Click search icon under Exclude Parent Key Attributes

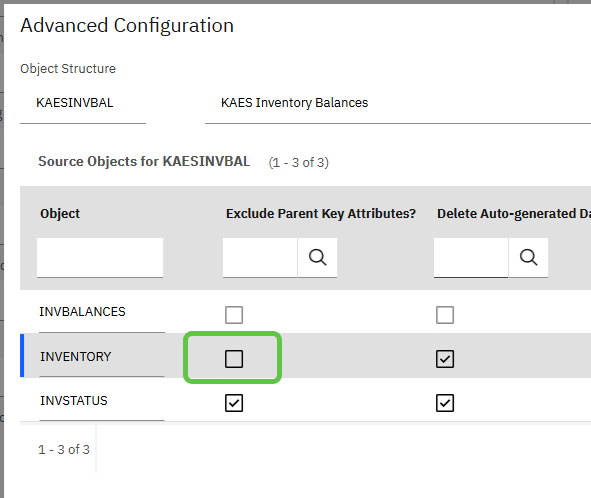(x=317, y=257)
